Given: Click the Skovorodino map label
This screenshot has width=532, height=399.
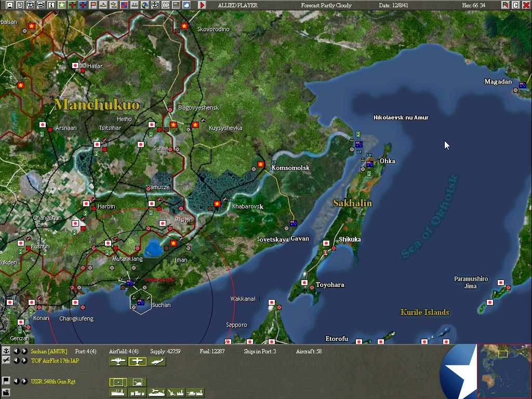Looking at the screenshot, I should pos(214,29).
